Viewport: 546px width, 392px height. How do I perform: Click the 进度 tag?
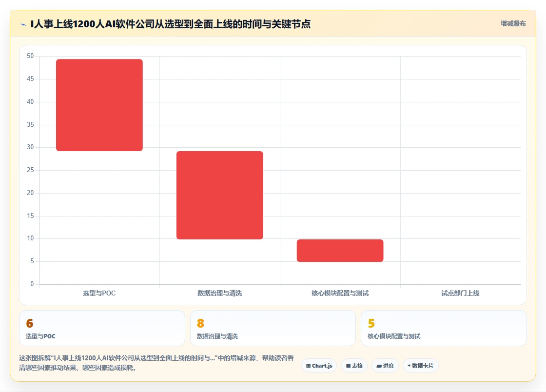[385, 366]
